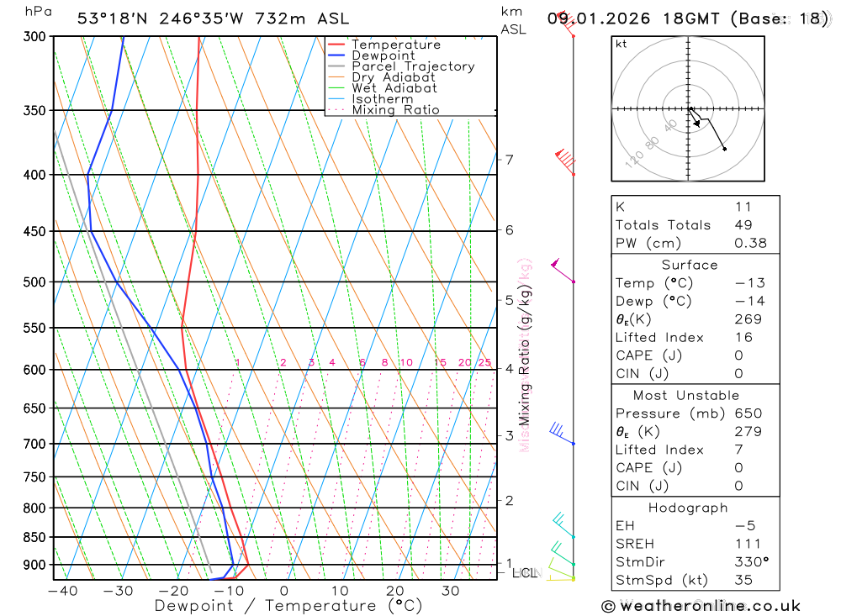This screenshot has width=841, height=616.
Task: Click the weatheronline.co.uk copyright link
Action: [x=701, y=607]
